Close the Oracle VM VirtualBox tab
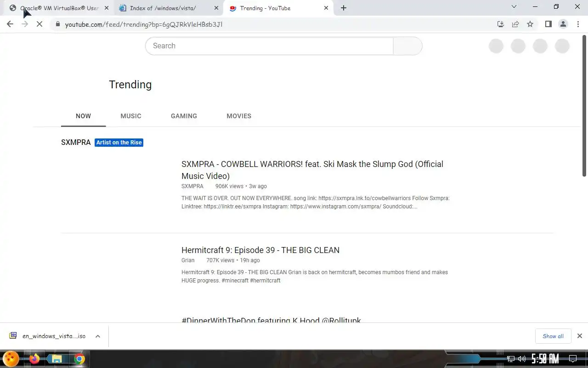The width and height of the screenshot is (588, 368). (107, 8)
